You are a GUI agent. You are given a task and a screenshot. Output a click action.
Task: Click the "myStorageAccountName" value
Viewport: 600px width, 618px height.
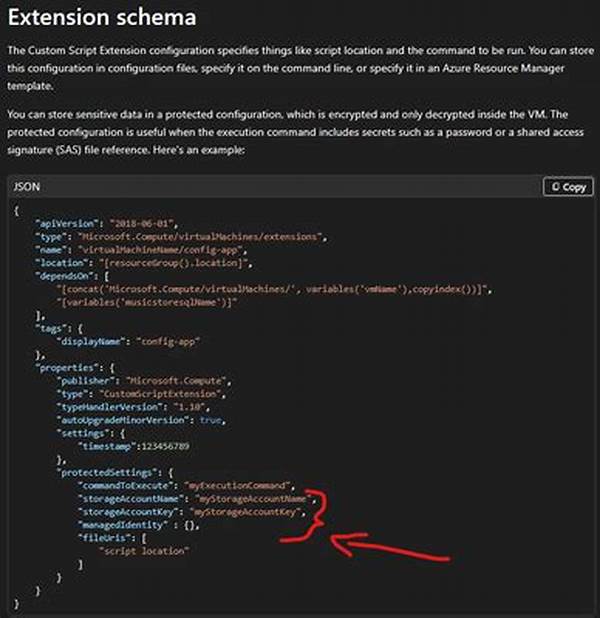point(249,498)
